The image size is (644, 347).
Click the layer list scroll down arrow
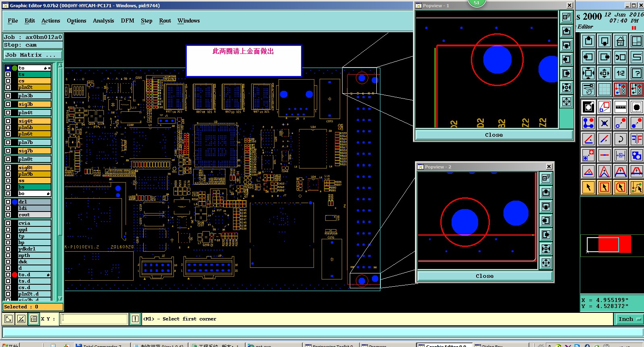pyautogui.click(x=60, y=298)
